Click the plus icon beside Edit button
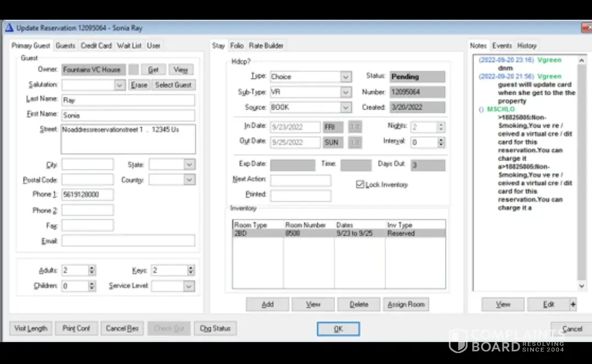The image size is (592, 364). point(573,304)
